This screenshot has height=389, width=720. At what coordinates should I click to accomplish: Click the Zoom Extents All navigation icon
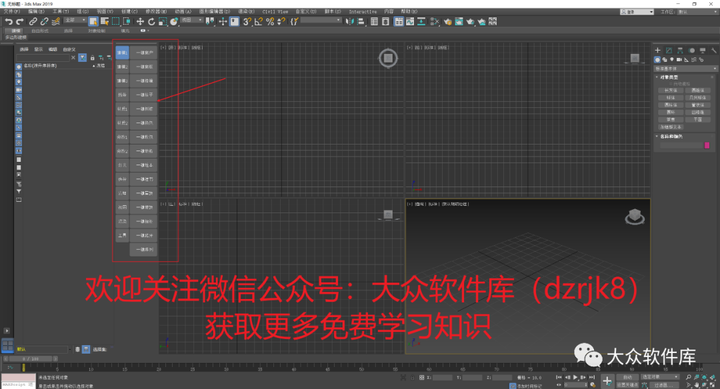pos(712,377)
